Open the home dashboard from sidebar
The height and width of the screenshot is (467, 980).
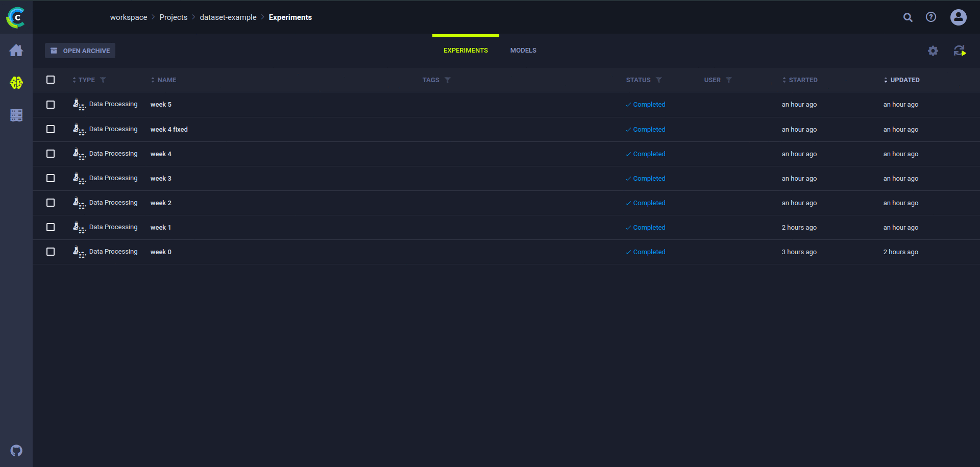pyautogui.click(x=16, y=51)
